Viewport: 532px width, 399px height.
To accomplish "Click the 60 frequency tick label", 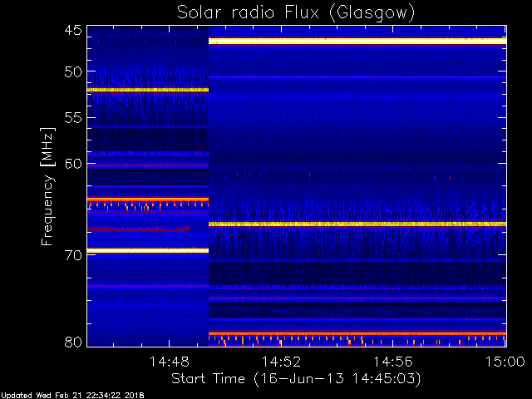I will (x=73, y=164).
